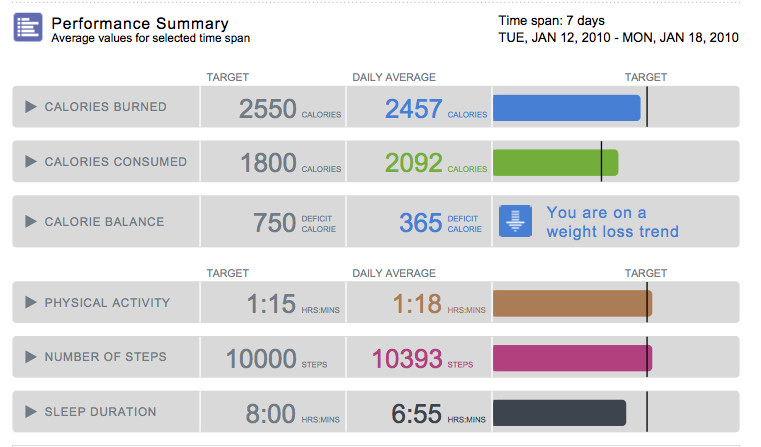The image size is (761, 447).
Task: Click the date range Jan 12 - Jan 18
Action: click(618, 38)
